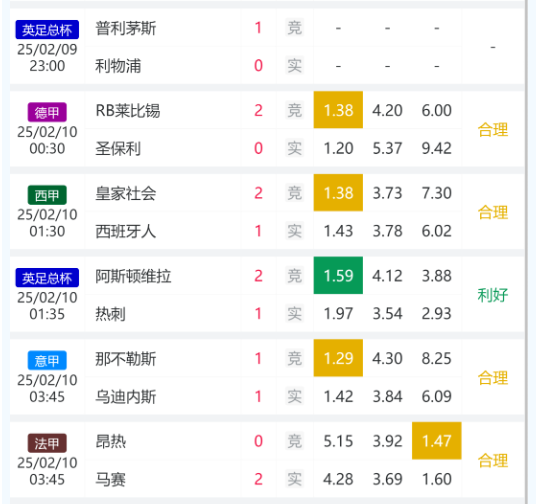
Task: Open team page for 普利茅斯
Action: [126, 28]
